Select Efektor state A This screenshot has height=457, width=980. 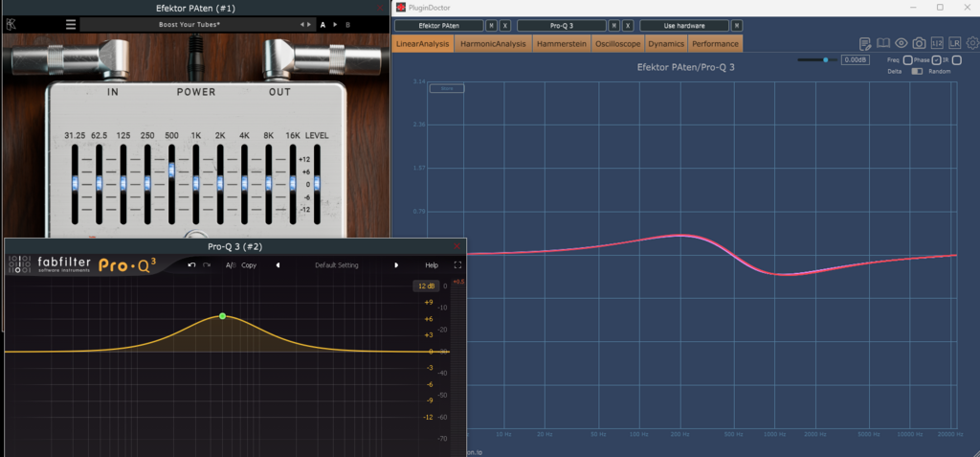(x=323, y=24)
